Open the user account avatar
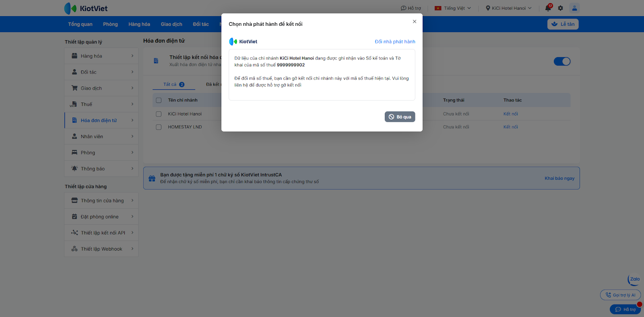 575,8
